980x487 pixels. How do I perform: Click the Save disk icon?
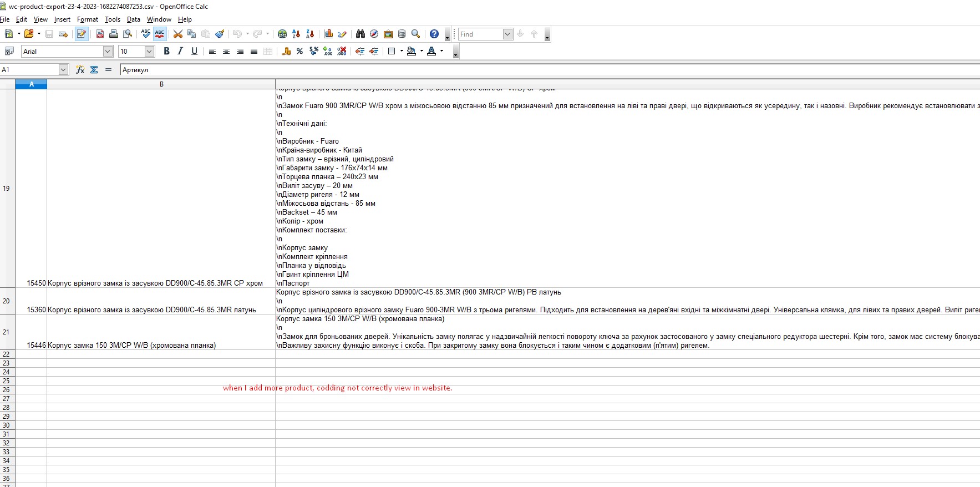click(49, 34)
